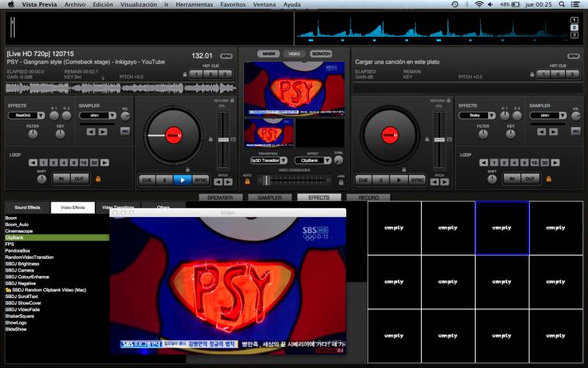The width and height of the screenshot is (588, 368).
Task: Click the right deck sampler REC button
Action: click(x=576, y=131)
